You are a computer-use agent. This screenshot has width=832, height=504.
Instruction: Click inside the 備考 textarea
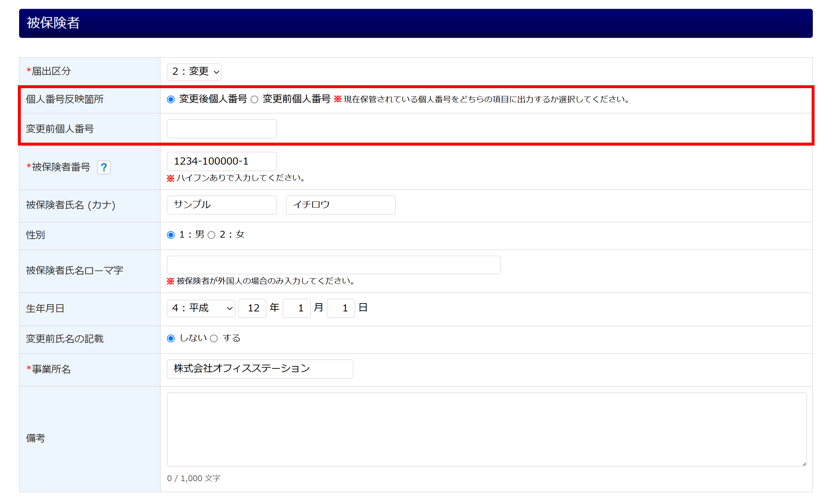[x=486, y=429]
